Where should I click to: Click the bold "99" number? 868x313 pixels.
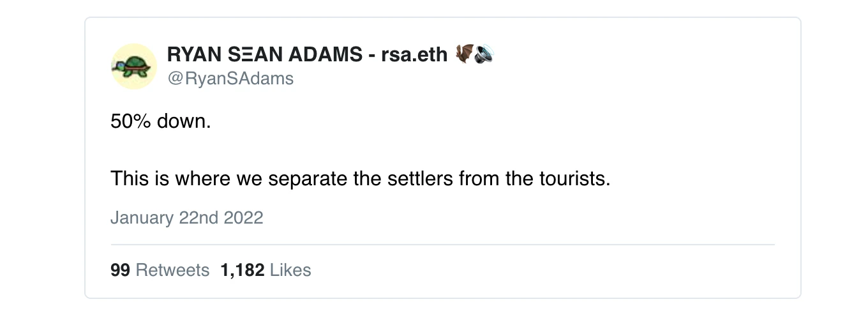point(120,270)
